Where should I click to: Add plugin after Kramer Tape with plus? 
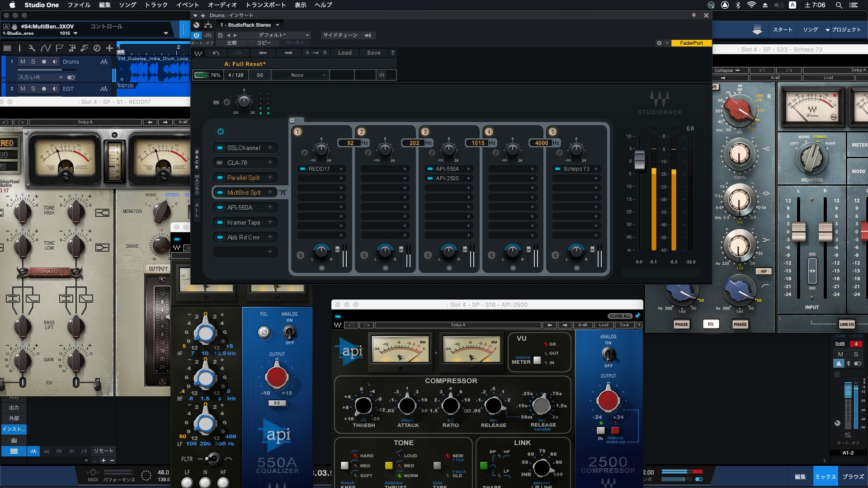[270, 222]
